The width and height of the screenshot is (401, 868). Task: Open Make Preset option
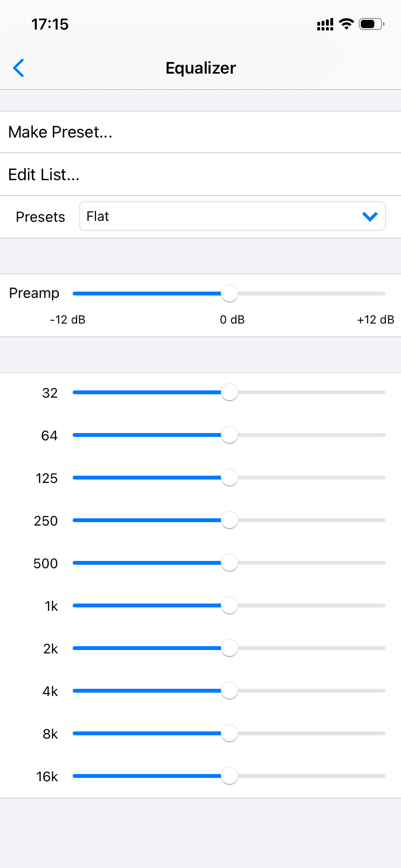coord(61,132)
